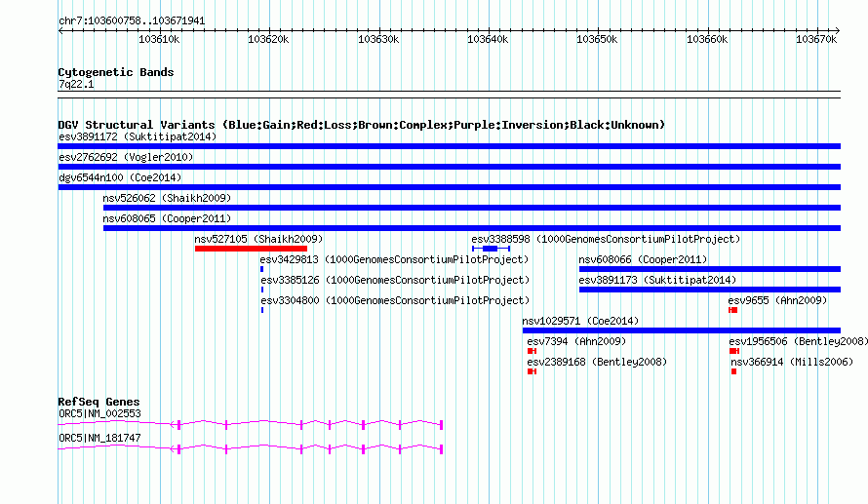Open the nsv526062 (Shaikh2009) blue bar
The width and height of the screenshot is (868, 504).
click(x=472, y=208)
